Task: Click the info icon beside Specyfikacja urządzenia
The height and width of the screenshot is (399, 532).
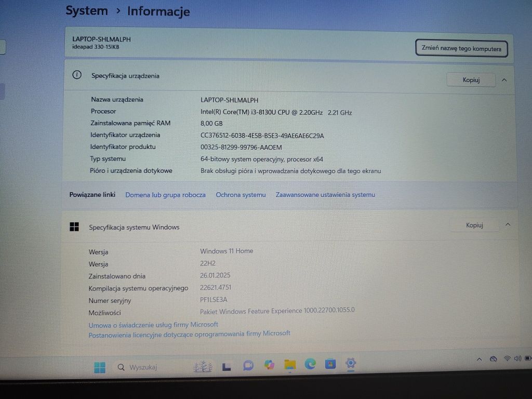Action: 77,75
